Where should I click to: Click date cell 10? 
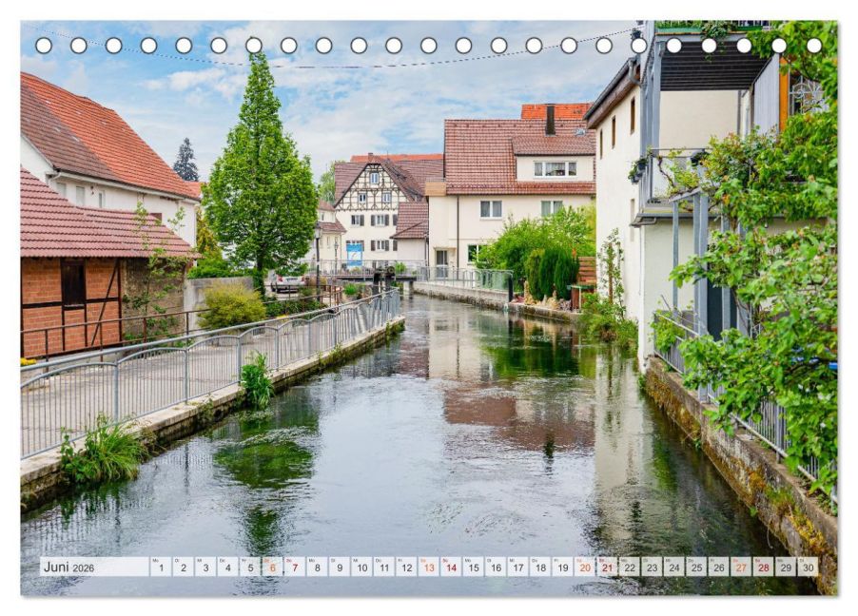pos(361,567)
